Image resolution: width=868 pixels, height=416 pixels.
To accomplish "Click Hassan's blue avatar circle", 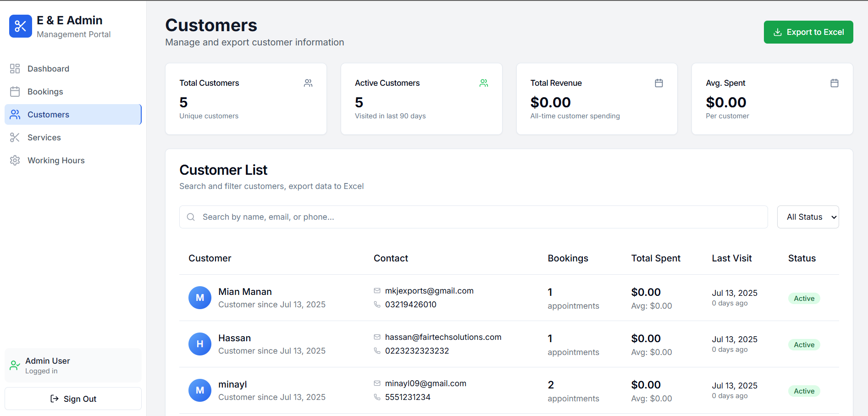I will 200,344.
